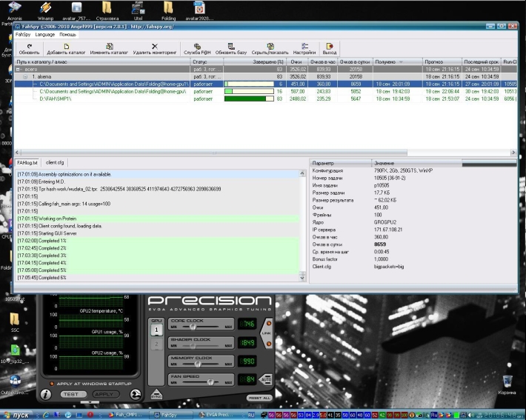Viewport: 526px width, 420px height.
Task: Click the Корзина recycle bin icon
Action: pyautogui.click(x=507, y=384)
